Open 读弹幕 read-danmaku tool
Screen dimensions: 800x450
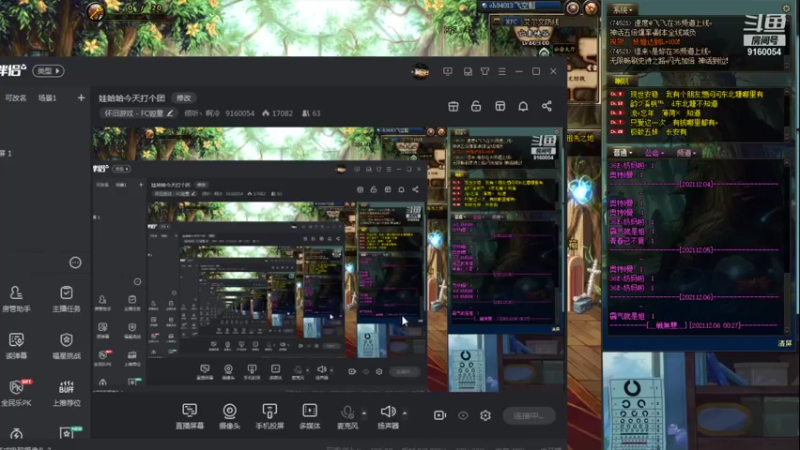(x=16, y=346)
